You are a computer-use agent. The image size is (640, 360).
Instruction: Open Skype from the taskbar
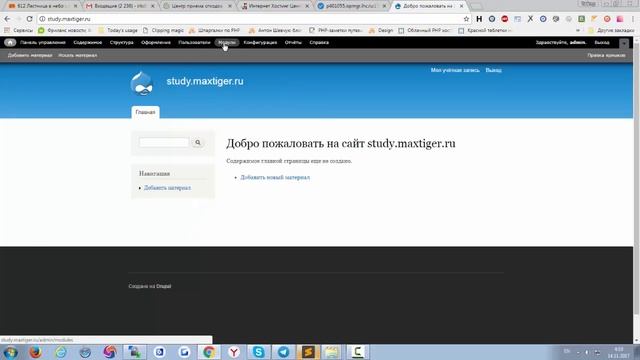coord(258,352)
